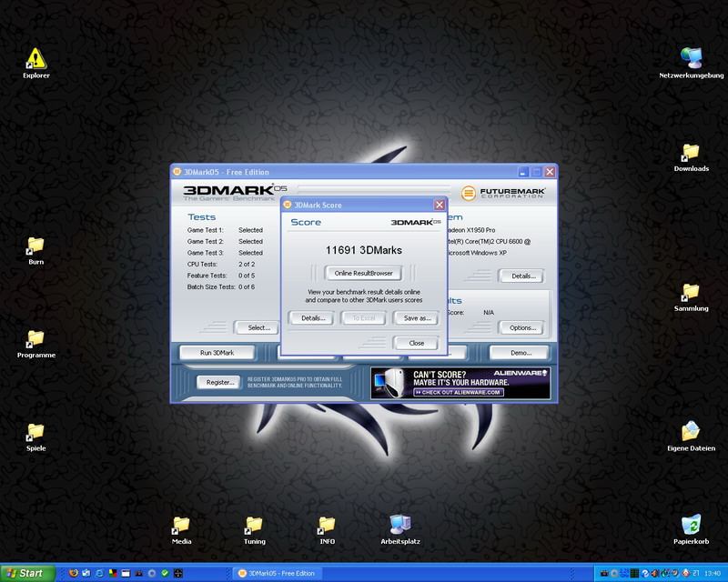The image size is (728, 582).
Task: Click the Game Test 2: label
Action: coord(206,241)
